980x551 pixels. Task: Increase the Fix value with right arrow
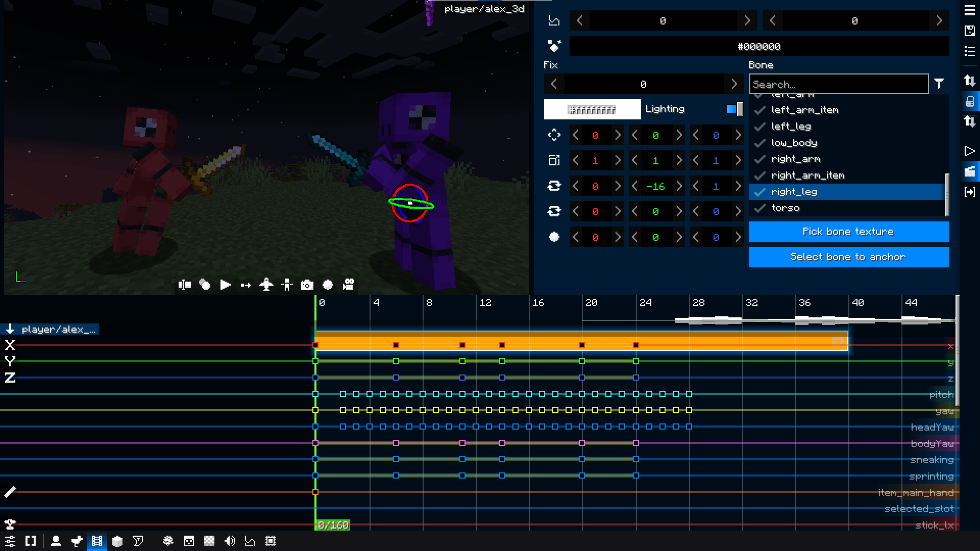pos(734,84)
